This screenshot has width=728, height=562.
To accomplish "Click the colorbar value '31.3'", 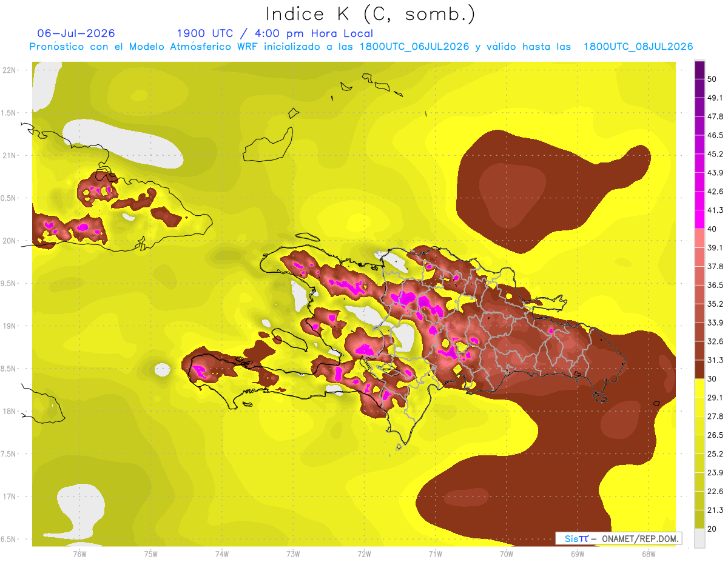I will click(x=715, y=360).
